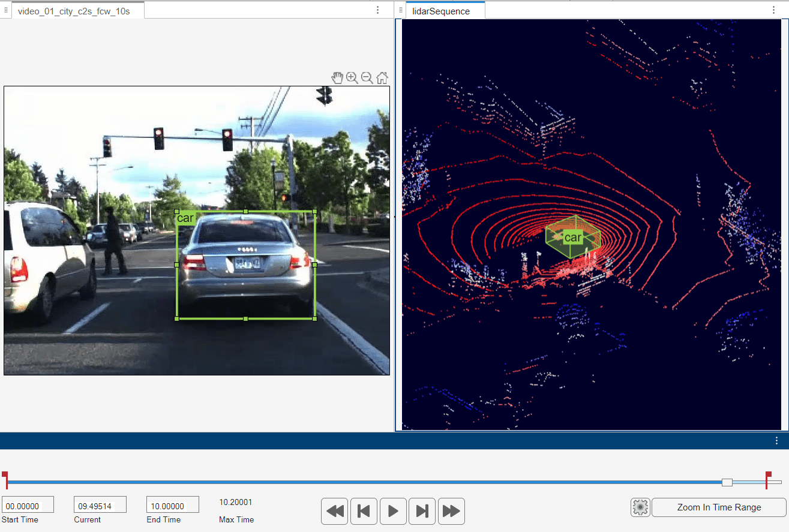Step to the next frame
This screenshot has width=789, height=532.
(x=422, y=511)
